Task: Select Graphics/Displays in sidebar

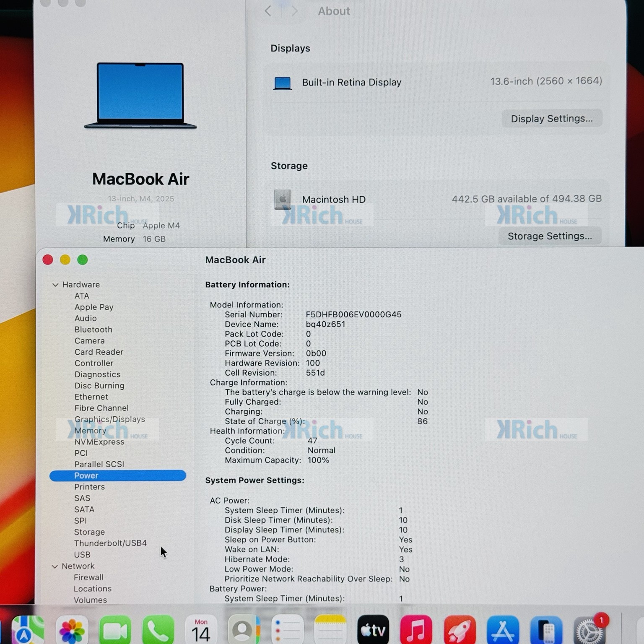Action: 110,419
